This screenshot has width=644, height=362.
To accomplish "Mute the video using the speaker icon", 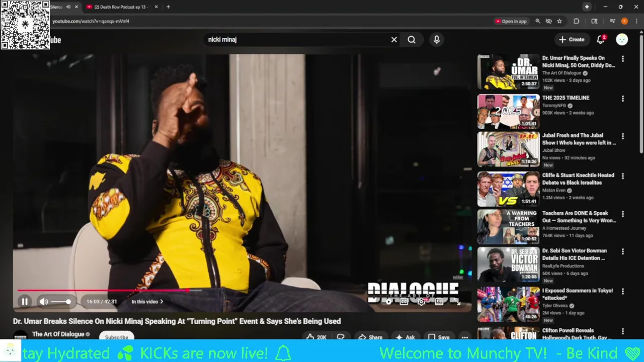I will click(44, 302).
